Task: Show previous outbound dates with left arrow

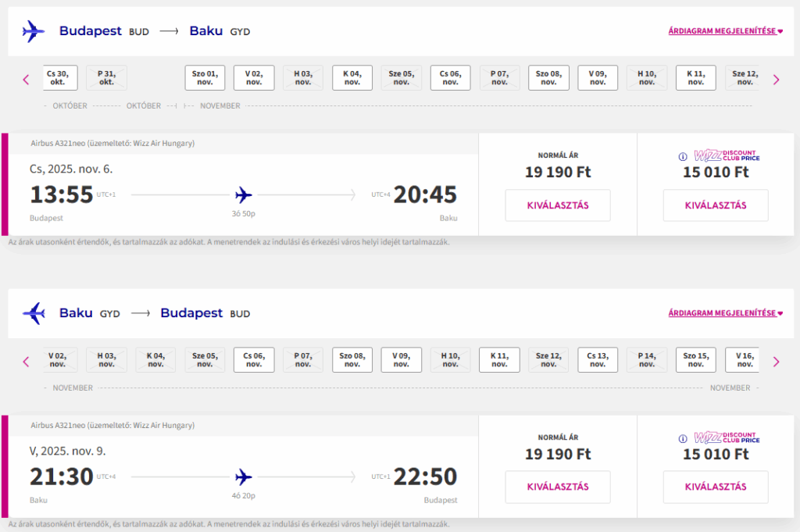Action: [x=26, y=80]
